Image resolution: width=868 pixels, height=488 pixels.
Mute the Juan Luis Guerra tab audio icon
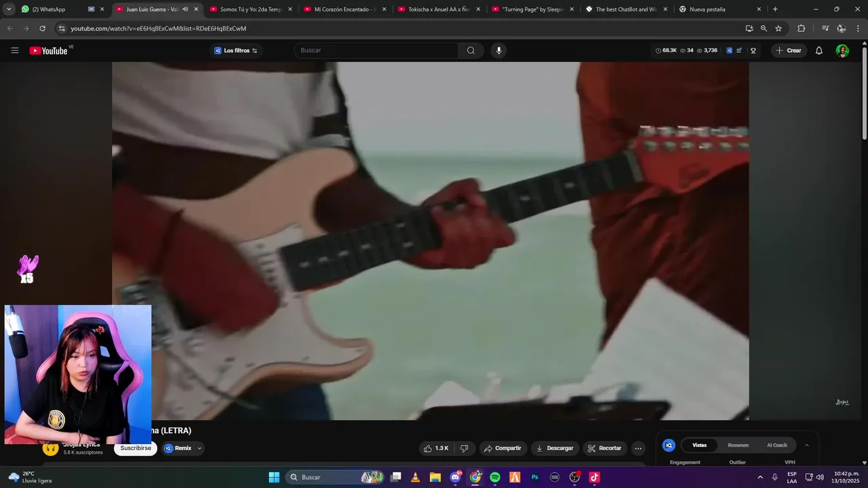pyautogui.click(x=185, y=9)
